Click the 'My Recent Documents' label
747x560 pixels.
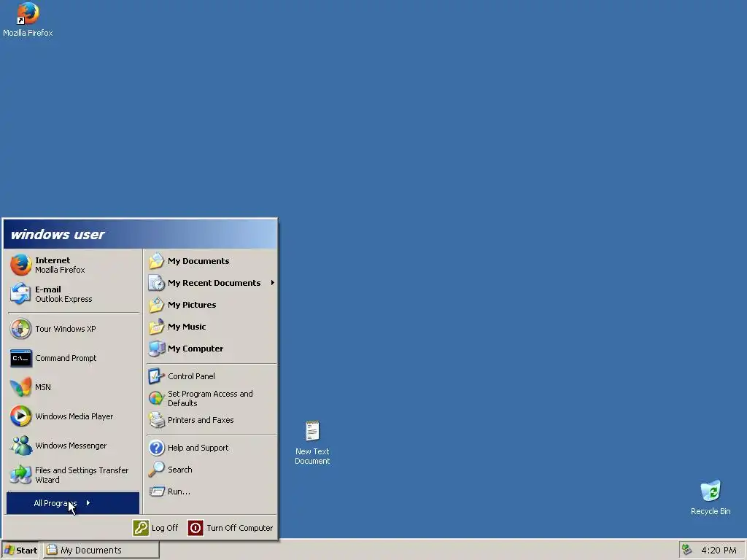pos(214,283)
